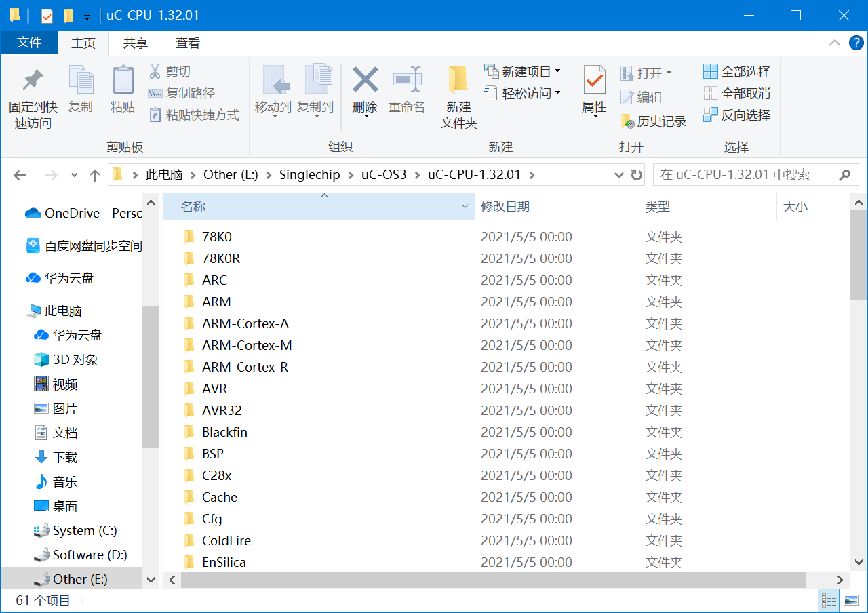
Task: Copy path of selected item
Action: tap(182, 93)
